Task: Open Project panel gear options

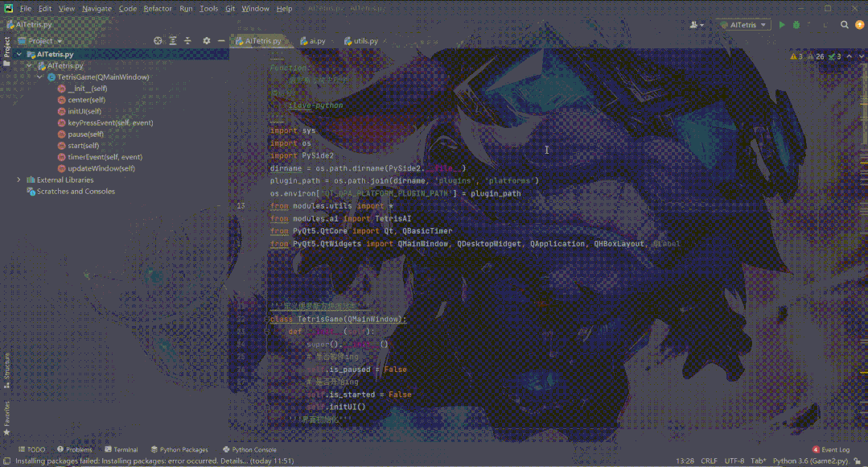Action: pyautogui.click(x=207, y=41)
